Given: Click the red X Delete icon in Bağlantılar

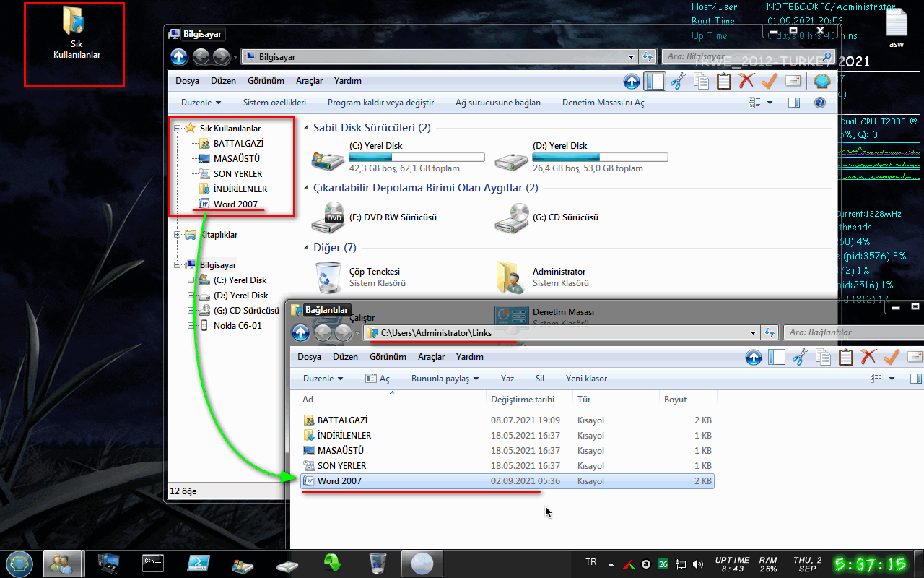Looking at the screenshot, I should 869,357.
